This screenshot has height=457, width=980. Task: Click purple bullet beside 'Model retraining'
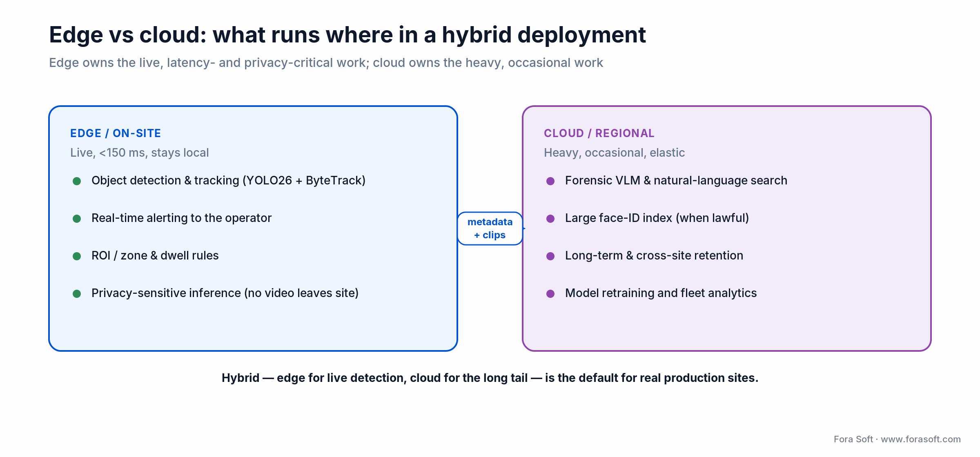click(550, 294)
